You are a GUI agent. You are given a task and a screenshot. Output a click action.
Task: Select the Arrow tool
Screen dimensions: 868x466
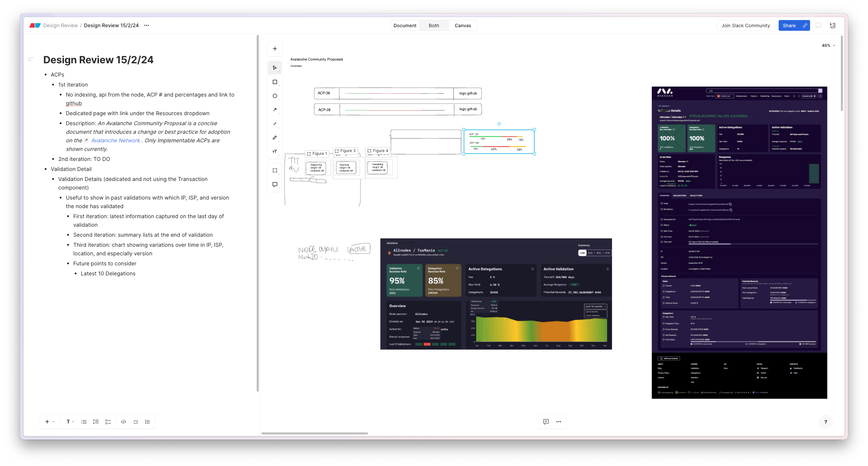pos(275,110)
